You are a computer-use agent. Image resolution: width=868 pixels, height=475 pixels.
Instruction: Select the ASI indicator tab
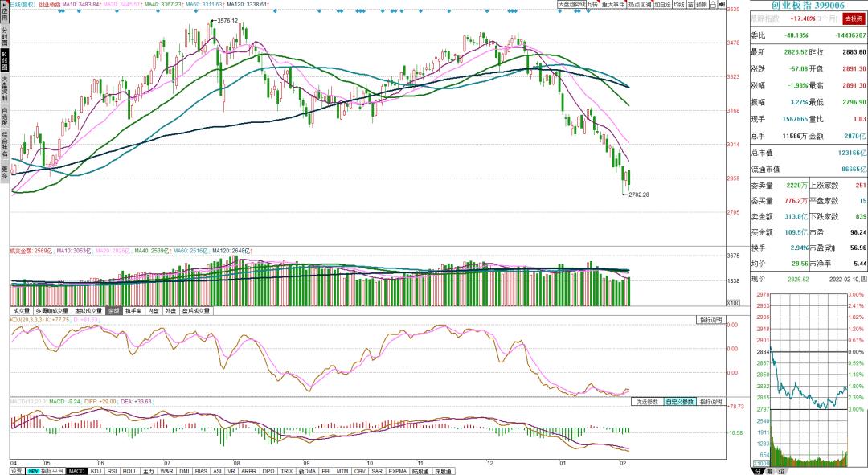(x=218, y=471)
